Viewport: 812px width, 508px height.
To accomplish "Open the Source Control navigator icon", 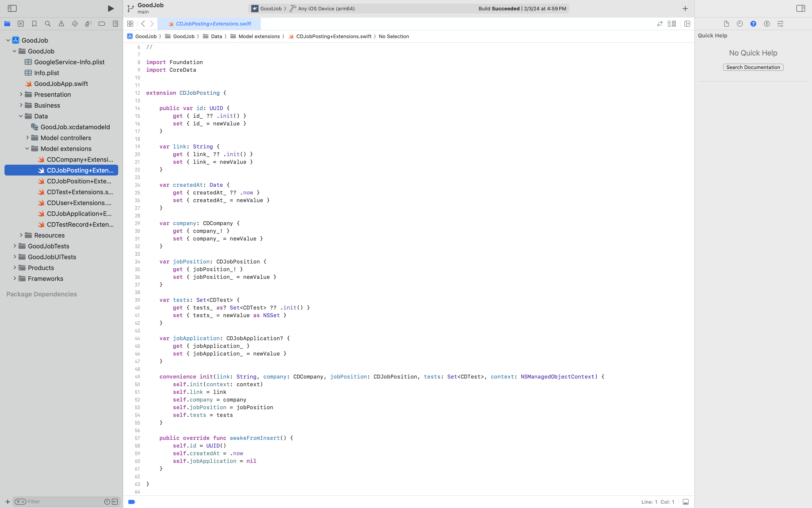I will [21, 23].
